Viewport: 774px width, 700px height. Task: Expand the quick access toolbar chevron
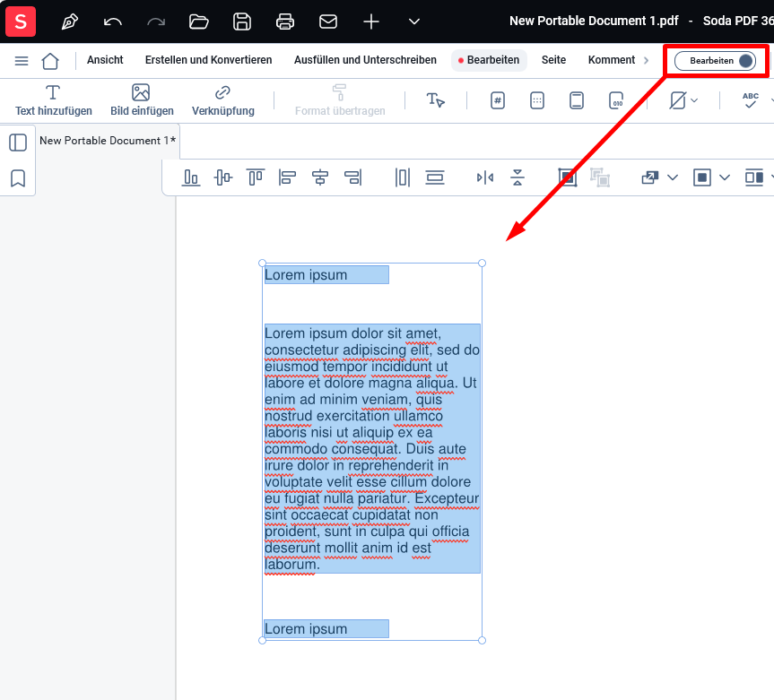tap(414, 22)
